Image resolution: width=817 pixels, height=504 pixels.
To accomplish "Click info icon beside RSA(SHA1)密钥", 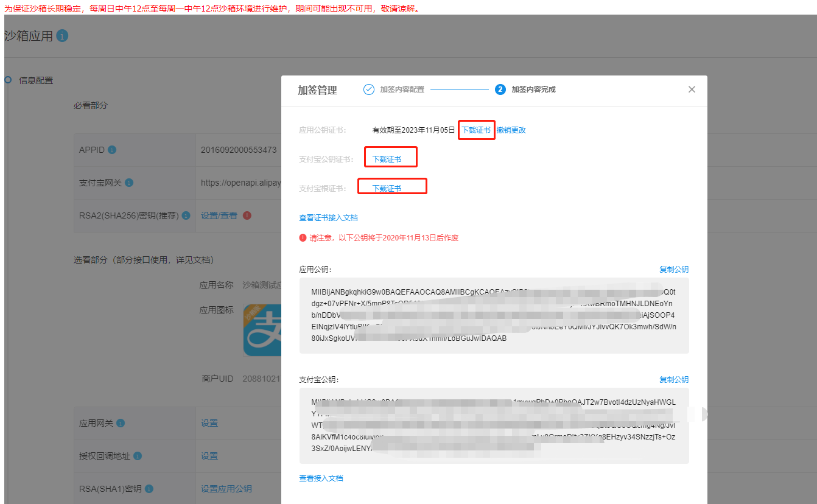I will click(149, 489).
